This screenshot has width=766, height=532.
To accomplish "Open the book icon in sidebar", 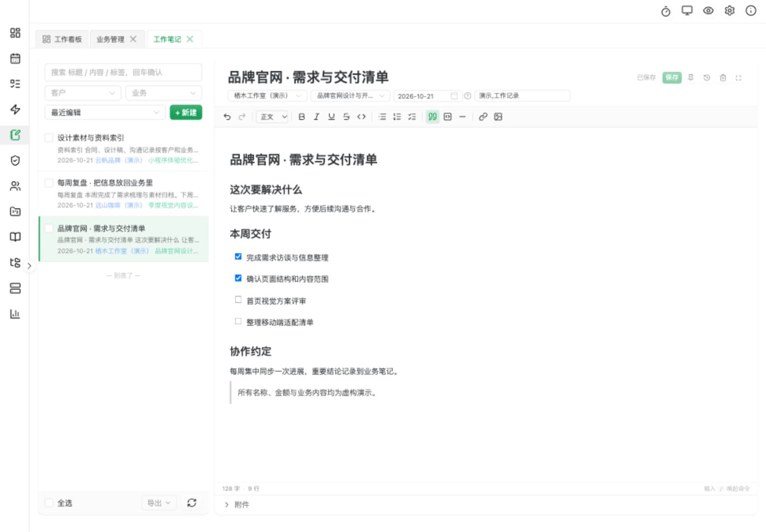I will (x=15, y=237).
